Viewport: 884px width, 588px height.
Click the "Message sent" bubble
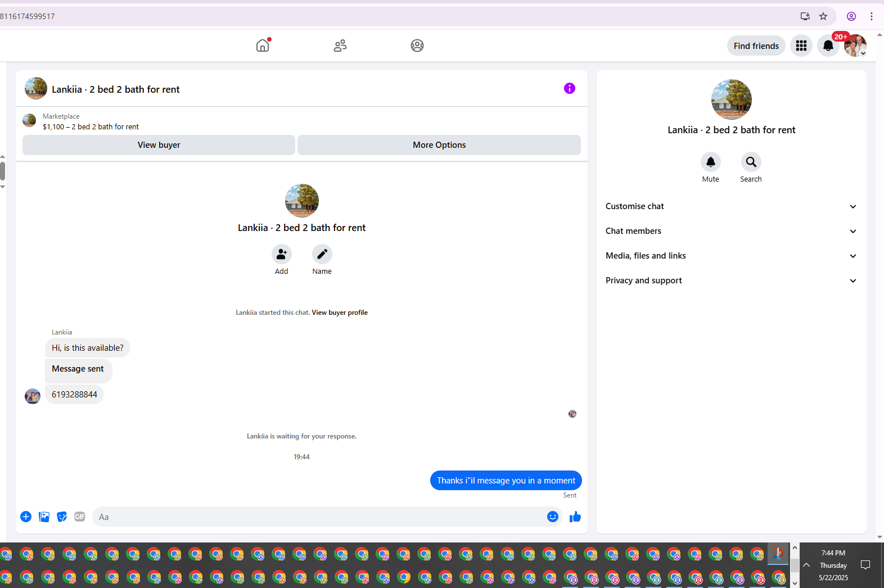point(78,370)
